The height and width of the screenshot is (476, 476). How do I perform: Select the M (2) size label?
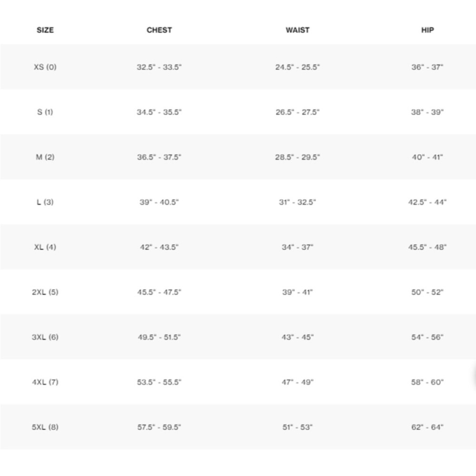point(45,157)
